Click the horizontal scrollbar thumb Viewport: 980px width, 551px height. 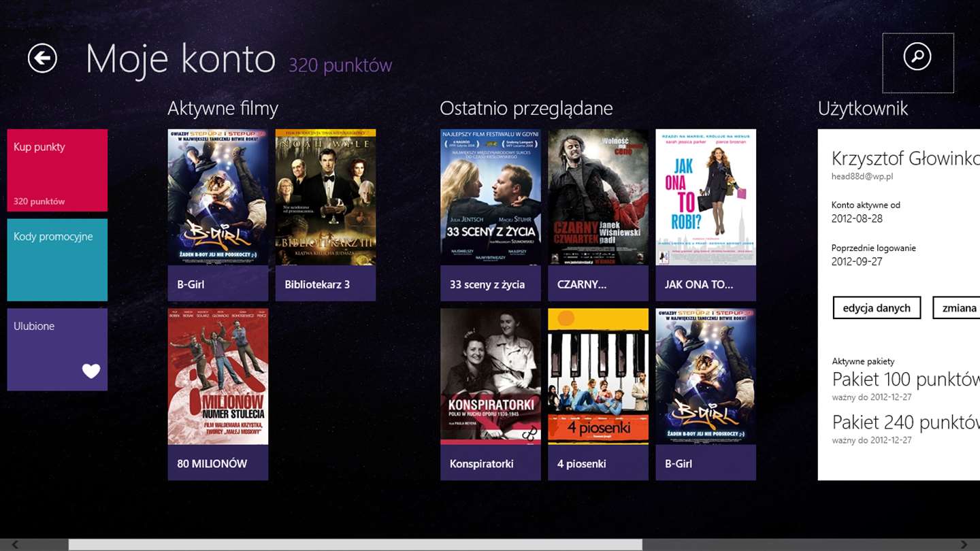(355, 545)
